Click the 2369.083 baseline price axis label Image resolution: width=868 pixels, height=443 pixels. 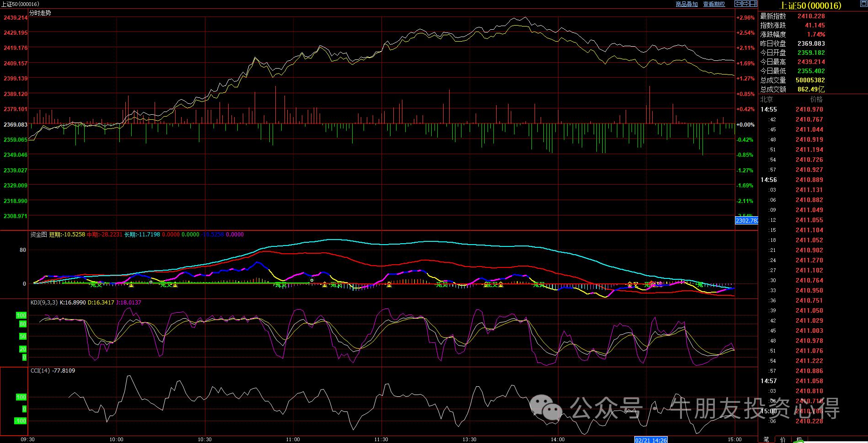click(16, 124)
